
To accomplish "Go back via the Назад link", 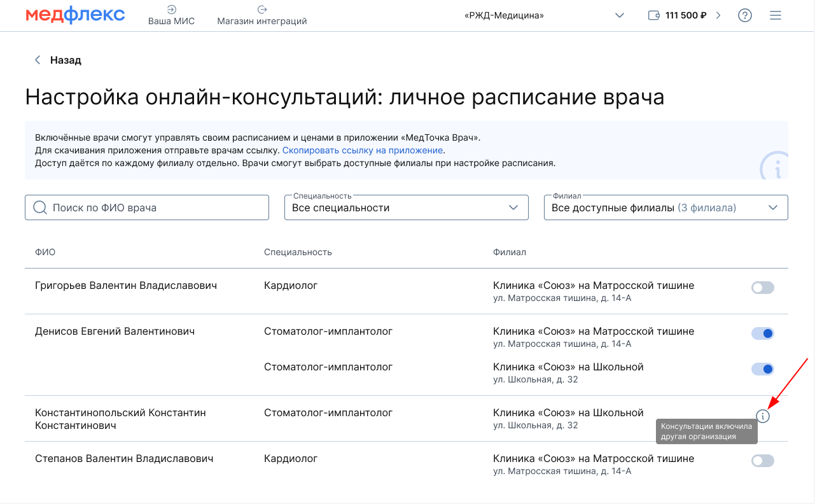I will click(66, 60).
